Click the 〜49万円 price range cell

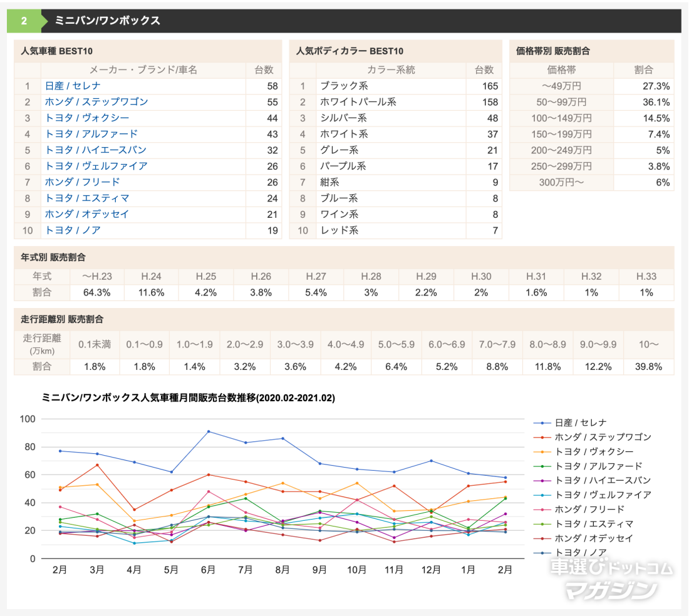pyautogui.click(x=562, y=86)
